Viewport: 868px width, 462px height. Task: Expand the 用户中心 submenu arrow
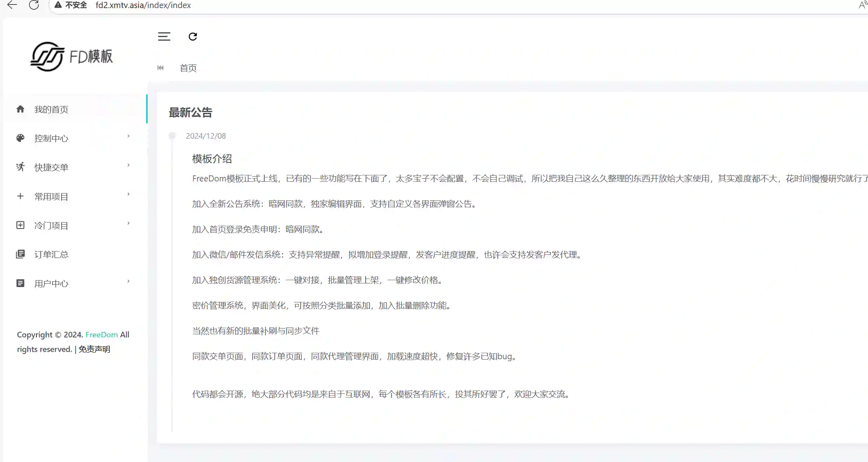click(x=128, y=281)
